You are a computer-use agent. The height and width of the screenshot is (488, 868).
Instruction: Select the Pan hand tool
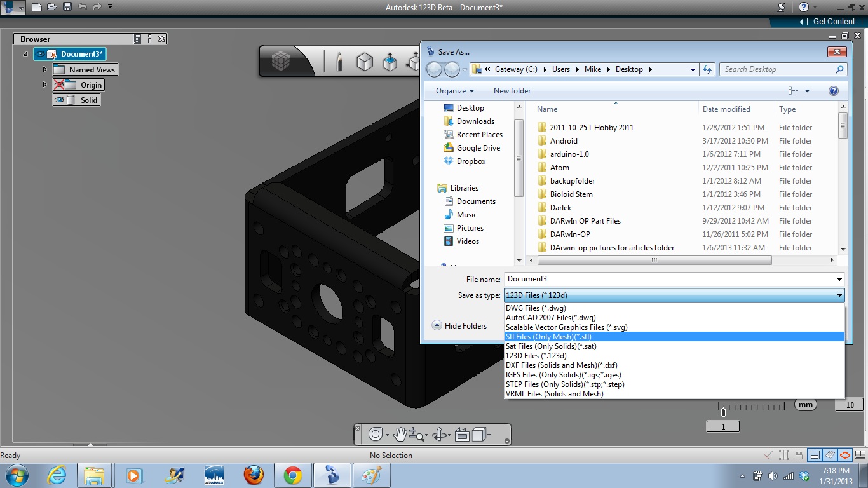tap(400, 435)
